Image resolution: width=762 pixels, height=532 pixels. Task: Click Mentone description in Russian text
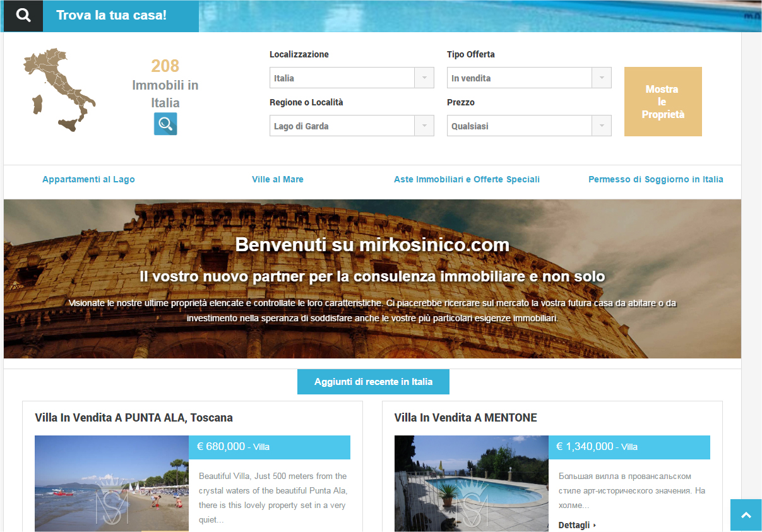632,491
